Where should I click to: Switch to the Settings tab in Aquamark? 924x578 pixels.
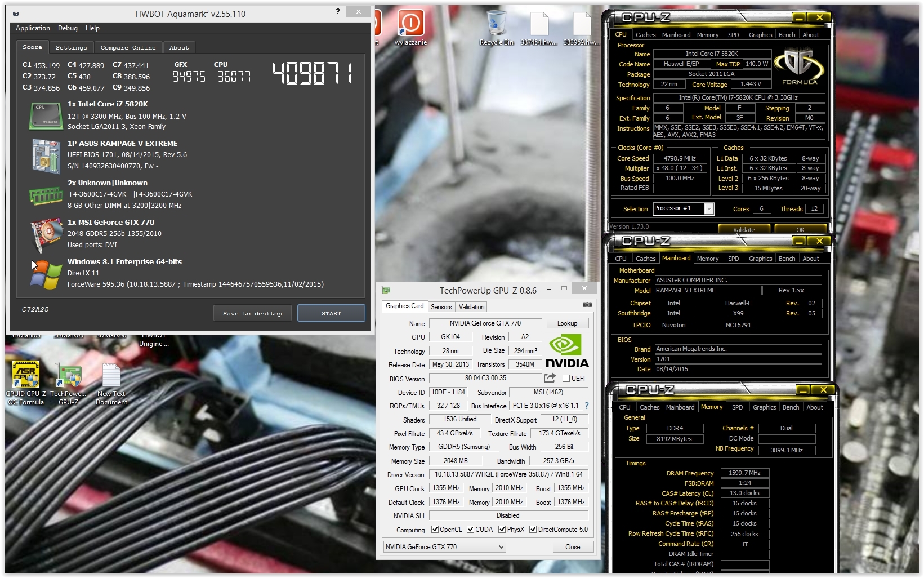[72, 47]
